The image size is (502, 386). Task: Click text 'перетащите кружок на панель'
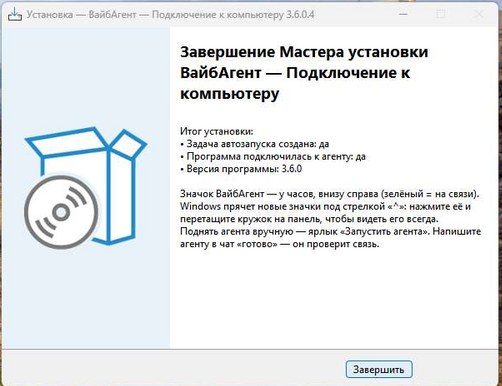click(251, 219)
